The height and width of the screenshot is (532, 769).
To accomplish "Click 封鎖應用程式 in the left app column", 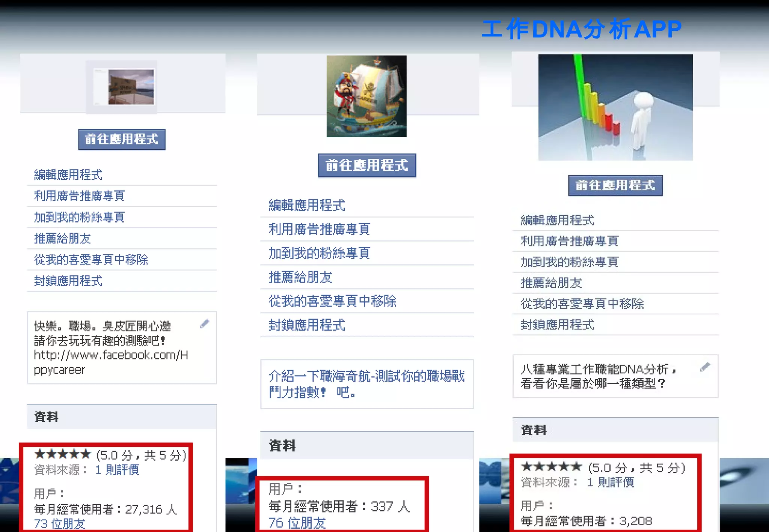I will [68, 281].
